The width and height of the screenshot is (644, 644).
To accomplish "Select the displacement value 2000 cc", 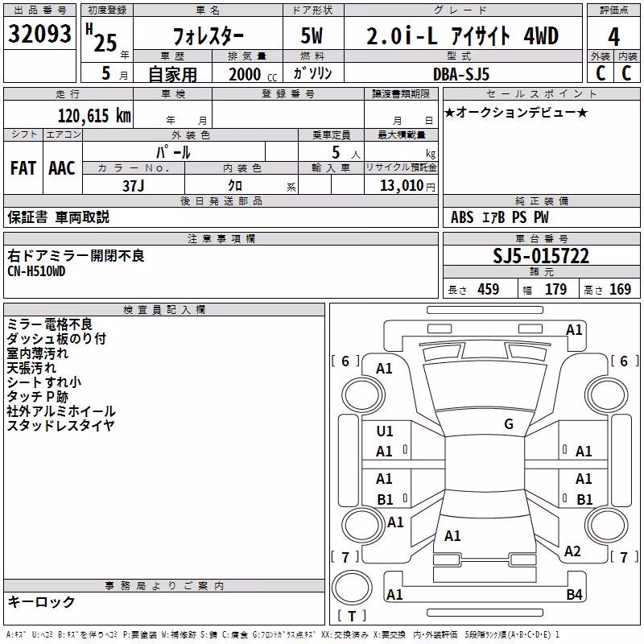I will click(253, 74).
